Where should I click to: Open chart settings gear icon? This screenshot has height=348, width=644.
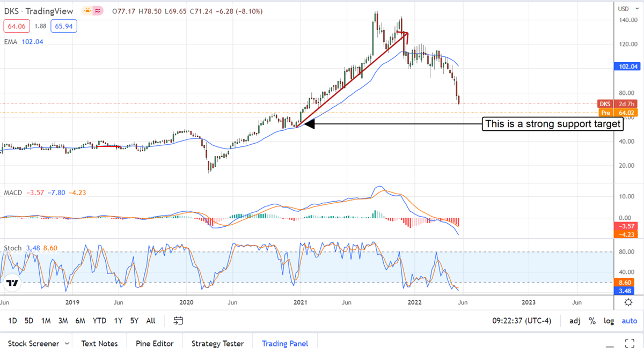628,302
